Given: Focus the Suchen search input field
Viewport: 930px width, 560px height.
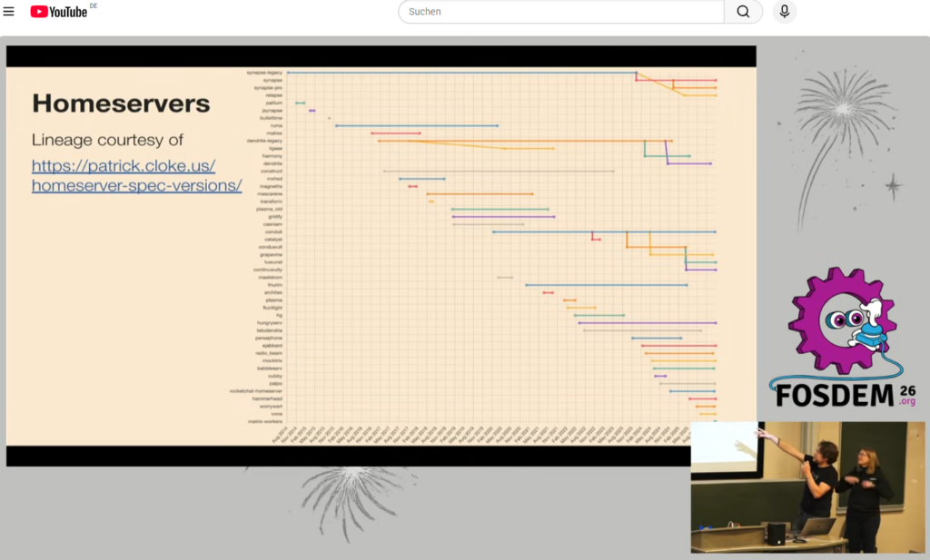Looking at the screenshot, I should [561, 12].
